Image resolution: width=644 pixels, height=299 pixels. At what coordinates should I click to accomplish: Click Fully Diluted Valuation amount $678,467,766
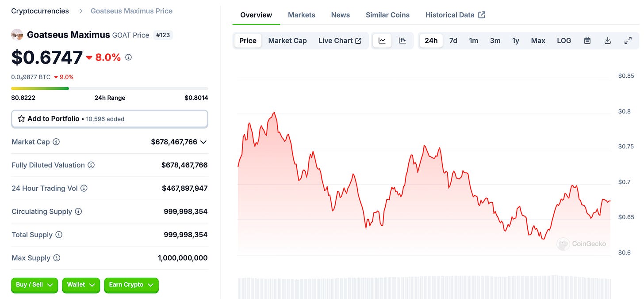184,165
